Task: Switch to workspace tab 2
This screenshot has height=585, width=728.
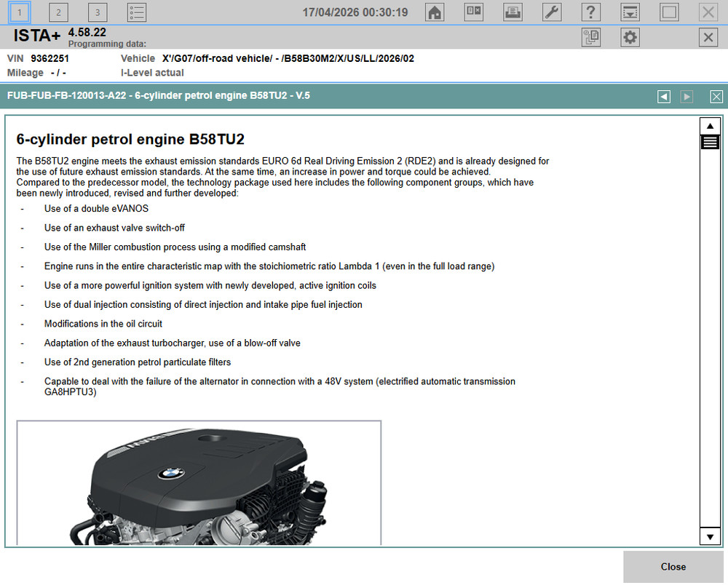Action: click(58, 12)
